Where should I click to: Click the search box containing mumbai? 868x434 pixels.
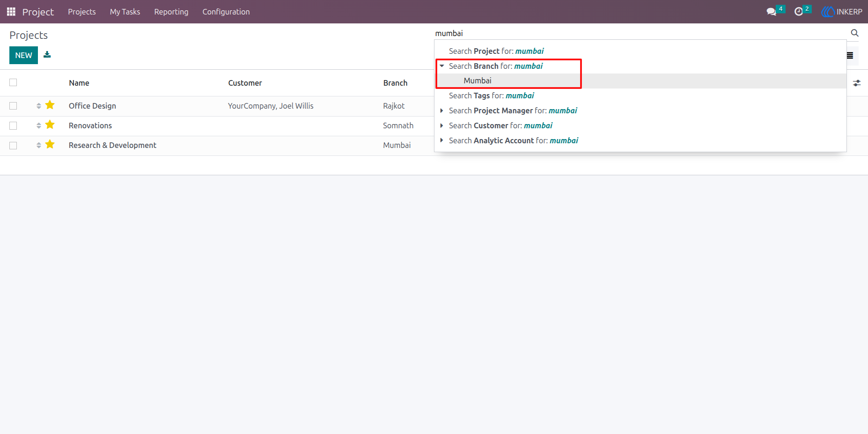640,33
